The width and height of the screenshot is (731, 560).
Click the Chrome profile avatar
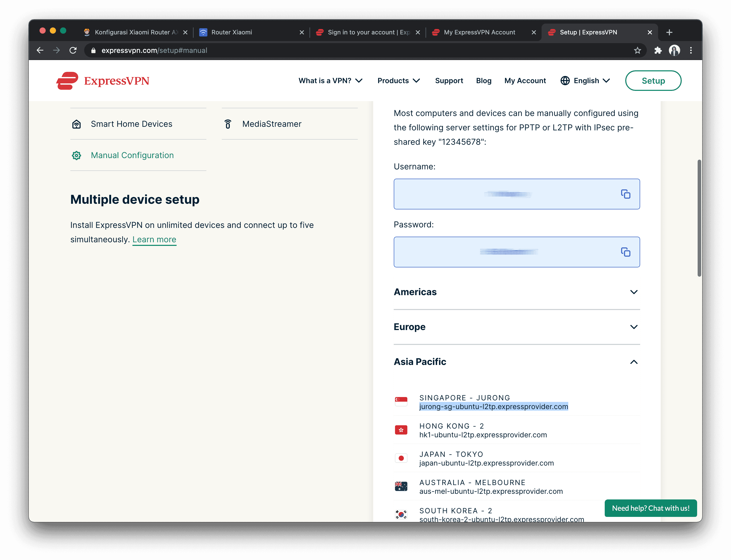(x=674, y=50)
